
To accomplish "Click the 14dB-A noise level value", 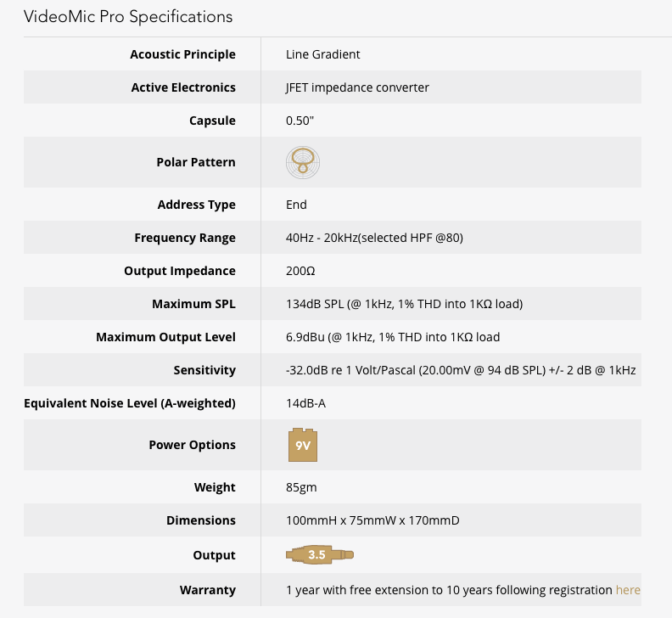I will click(305, 403).
